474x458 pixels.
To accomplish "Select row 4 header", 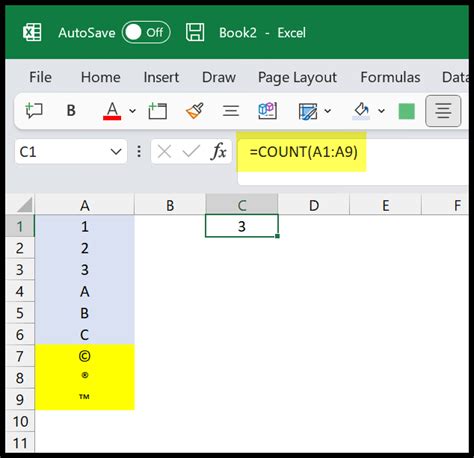I will (x=20, y=291).
